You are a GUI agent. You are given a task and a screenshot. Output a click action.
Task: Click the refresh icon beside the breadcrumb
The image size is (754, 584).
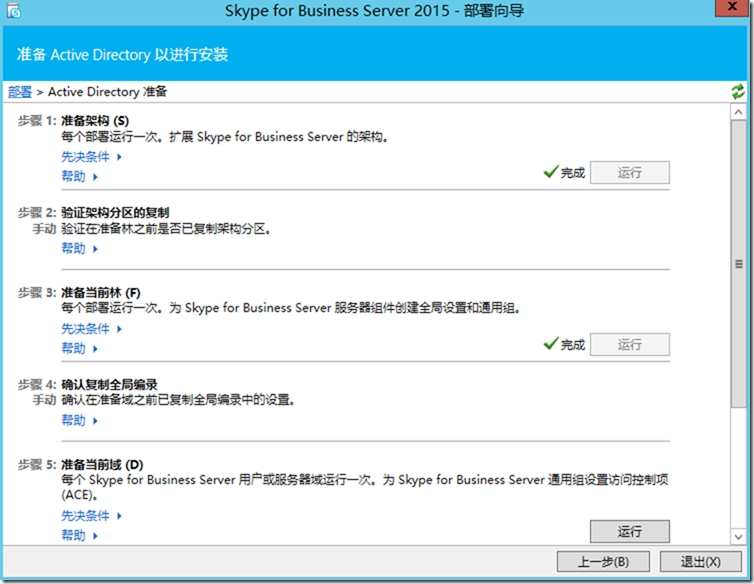738,91
